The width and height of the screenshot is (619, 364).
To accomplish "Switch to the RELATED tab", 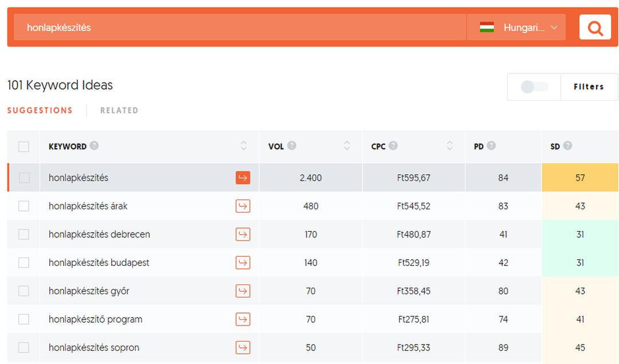I will coord(119,111).
